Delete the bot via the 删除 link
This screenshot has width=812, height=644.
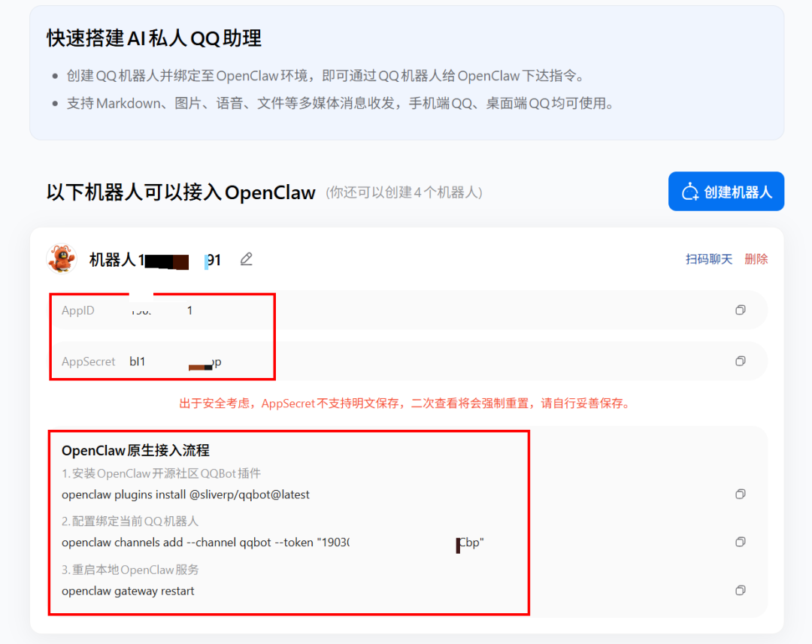coord(756,259)
